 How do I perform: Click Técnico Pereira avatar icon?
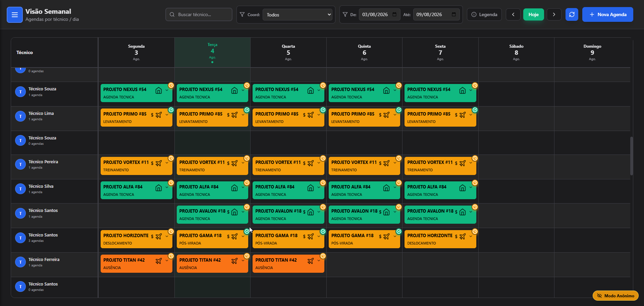click(x=20, y=164)
